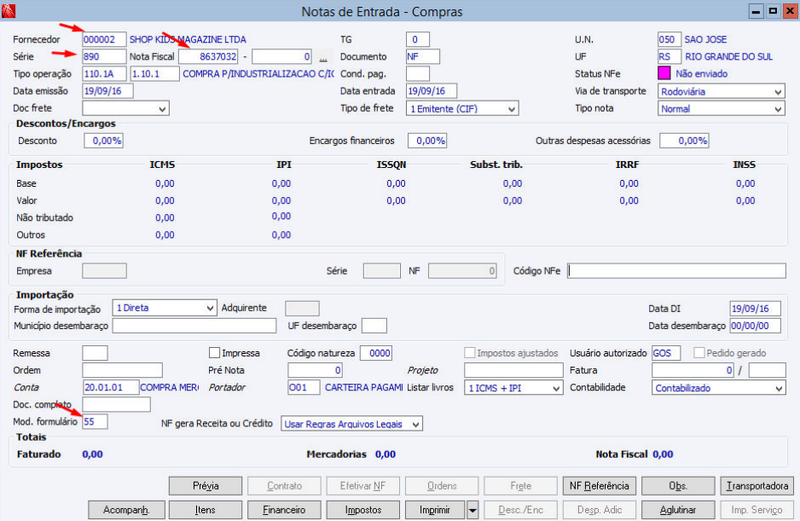
Task: Click the TG input field
Action: click(x=418, y=39)
